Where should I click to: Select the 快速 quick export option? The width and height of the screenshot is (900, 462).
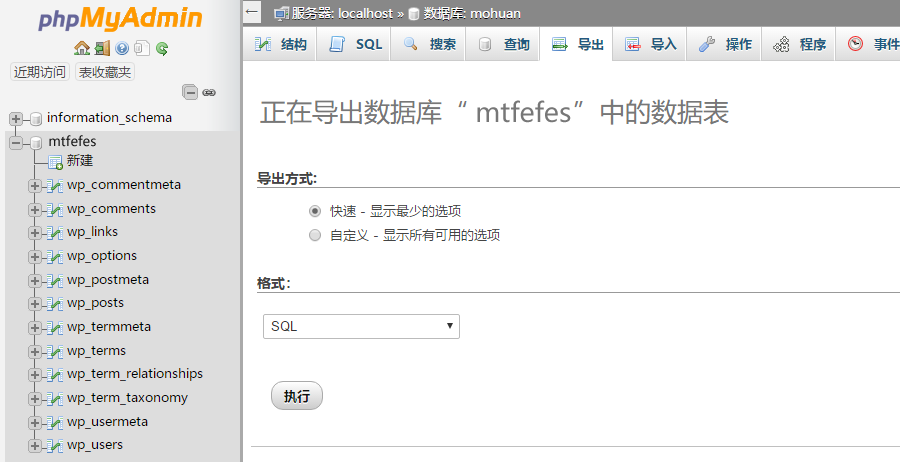[315, 211]
